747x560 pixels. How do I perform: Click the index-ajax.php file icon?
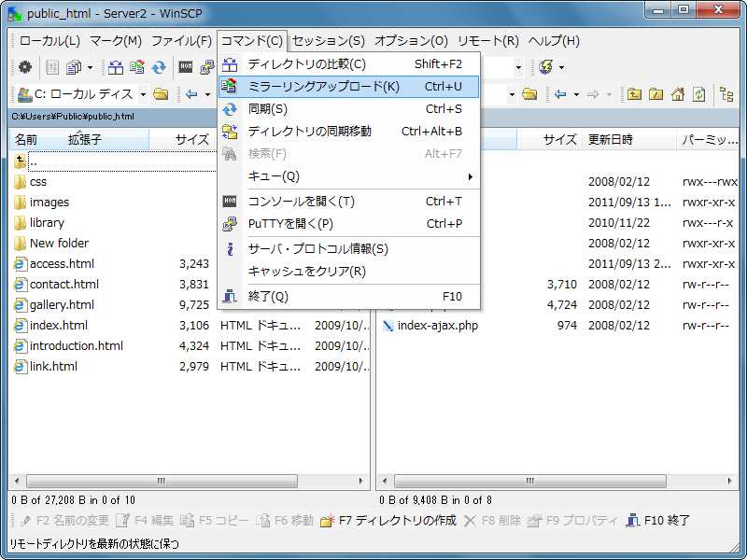(388, 325)
